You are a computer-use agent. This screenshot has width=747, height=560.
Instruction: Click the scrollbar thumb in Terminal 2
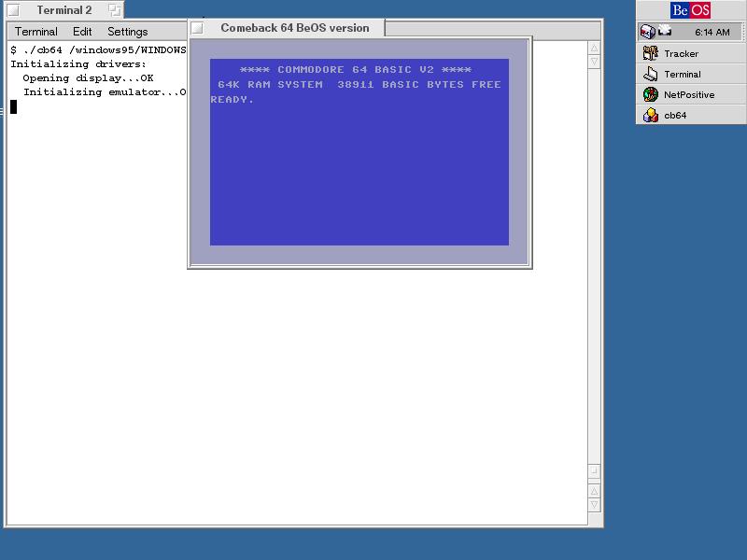coord(594,470)
